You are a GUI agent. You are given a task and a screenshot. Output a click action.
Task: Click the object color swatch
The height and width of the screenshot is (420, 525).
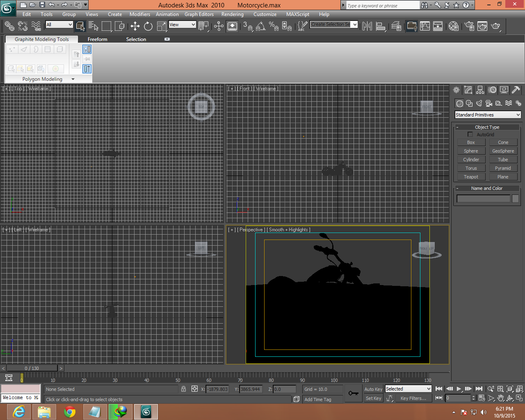click(515, 199)
